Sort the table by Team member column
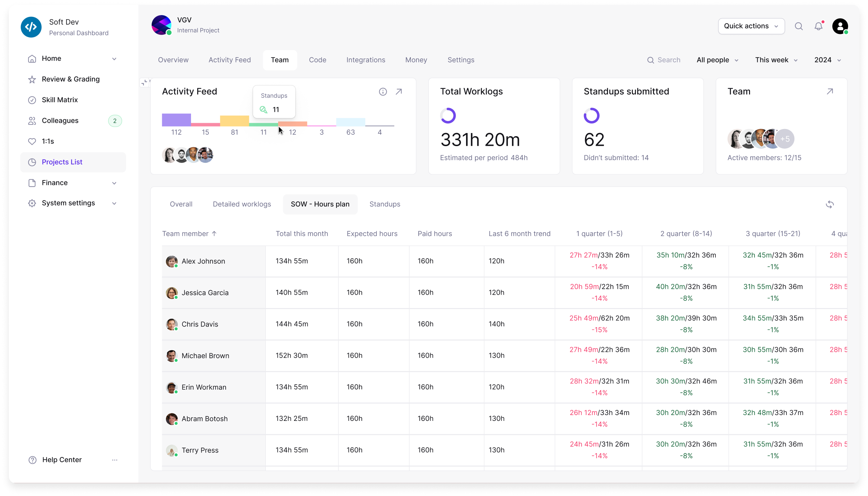The height and width of the screenshot is (496, 868). click(x=189, y=234)
